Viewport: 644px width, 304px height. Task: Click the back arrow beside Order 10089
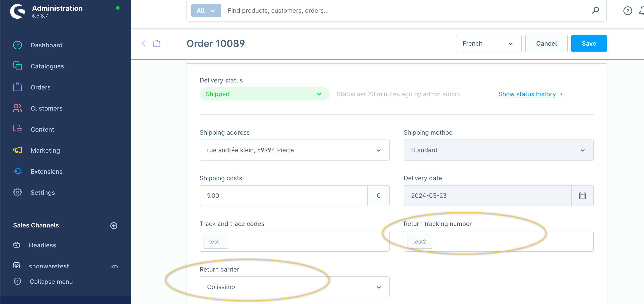(144, 44)
